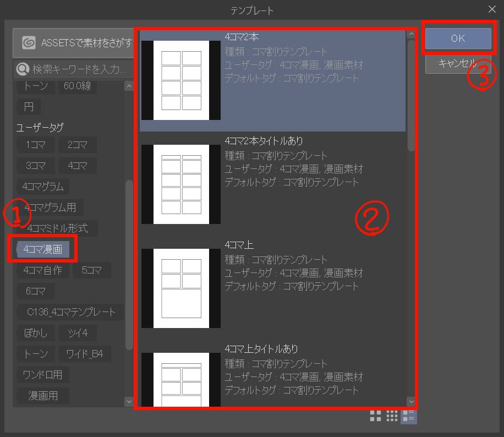Toggle the 6コマ tag

click(x=36, y=291)
